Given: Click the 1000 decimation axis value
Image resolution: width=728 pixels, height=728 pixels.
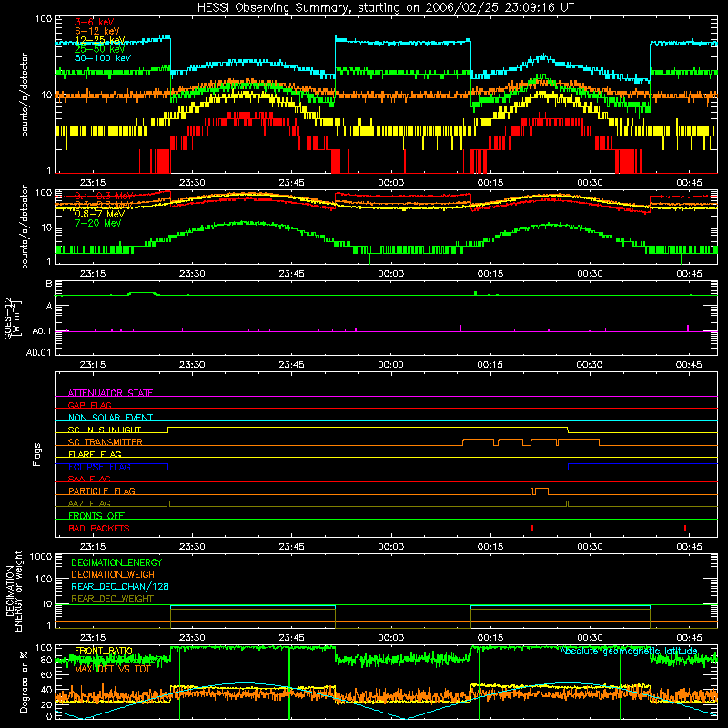Looking at the screenshot, I should tap(41, 556).
